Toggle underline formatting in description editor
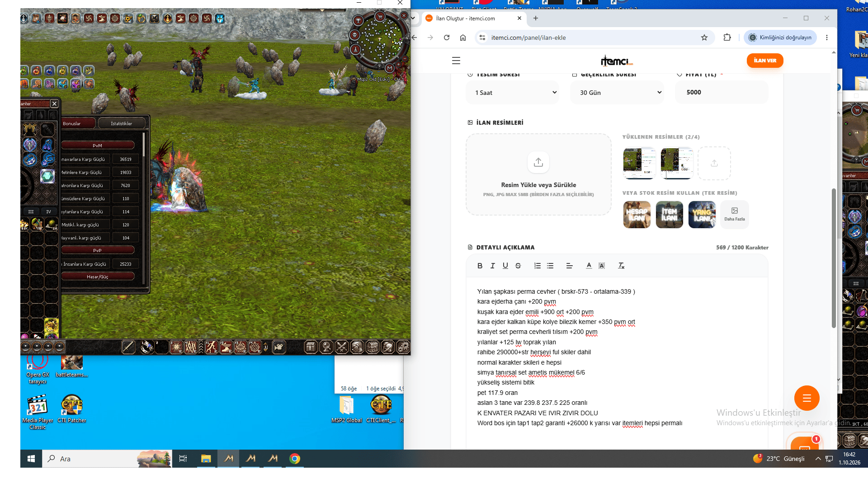Viewport: 868px width, 488px height. (x=505, y=266)
